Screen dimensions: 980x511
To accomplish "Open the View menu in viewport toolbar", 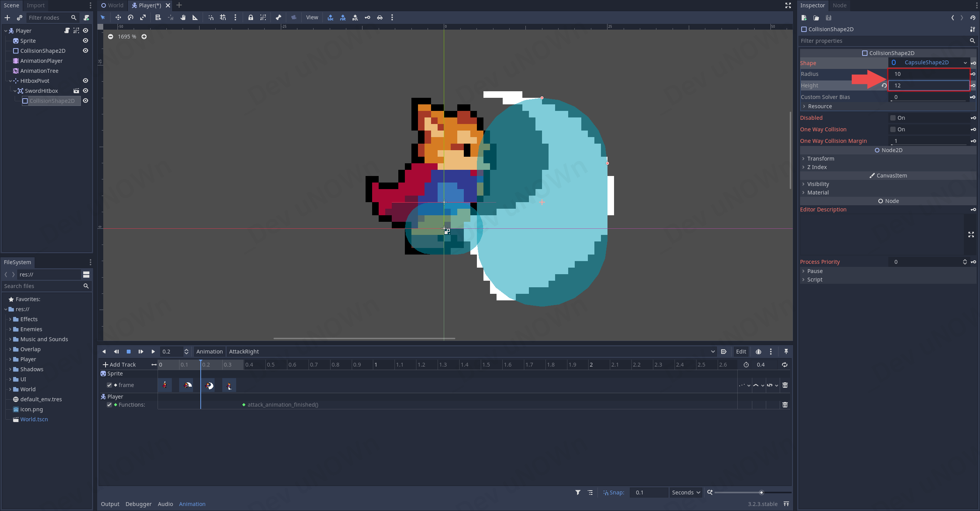I will pyautogui.click(x=312, y=17).
